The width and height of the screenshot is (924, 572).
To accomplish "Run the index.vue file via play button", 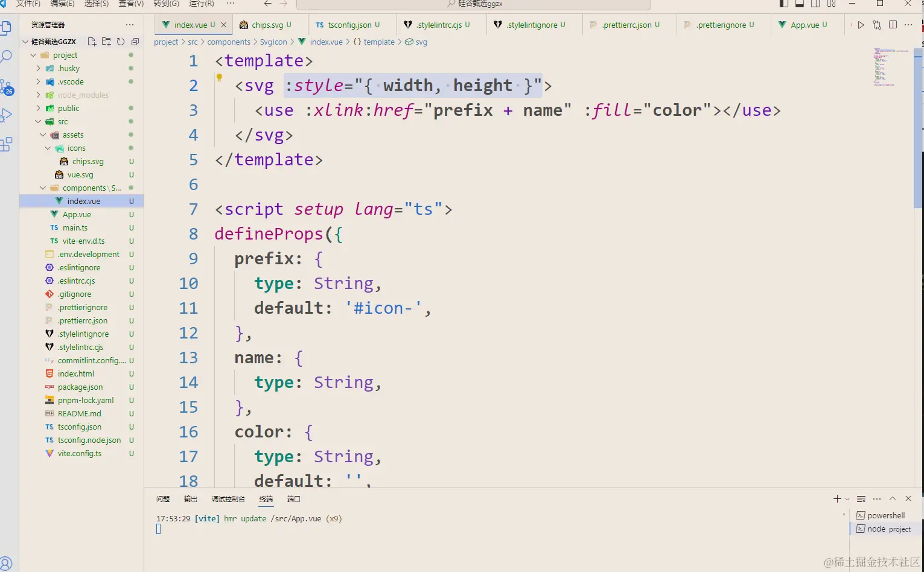I will coord(860,25).
